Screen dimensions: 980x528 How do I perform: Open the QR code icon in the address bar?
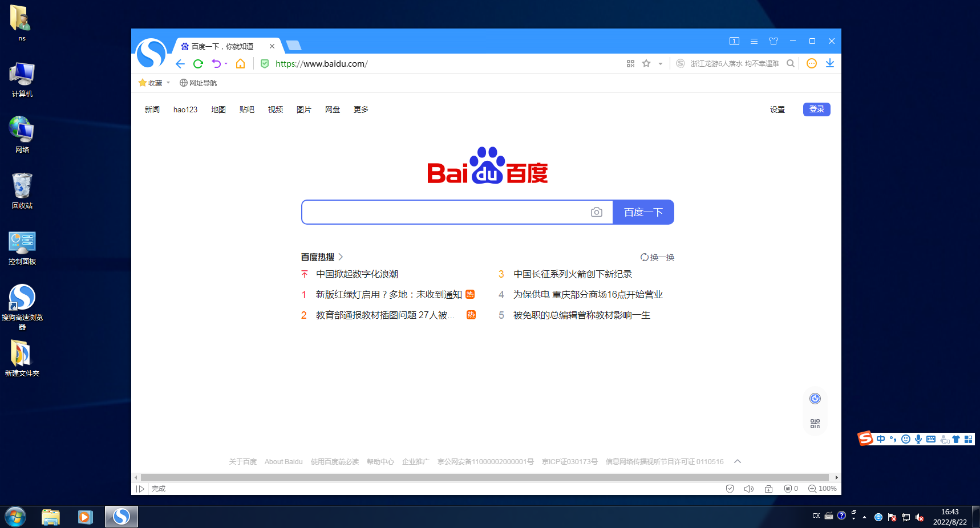click(x=630, y=64)
